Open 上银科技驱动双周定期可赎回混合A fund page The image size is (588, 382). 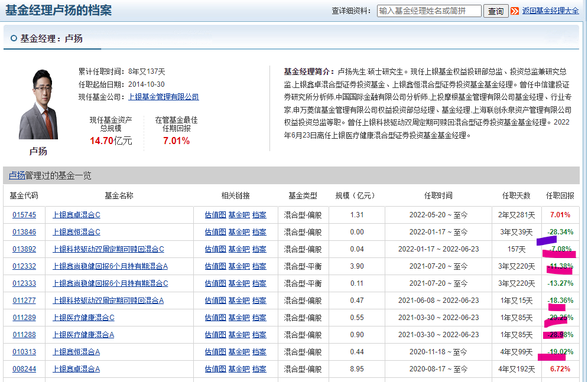108,301
